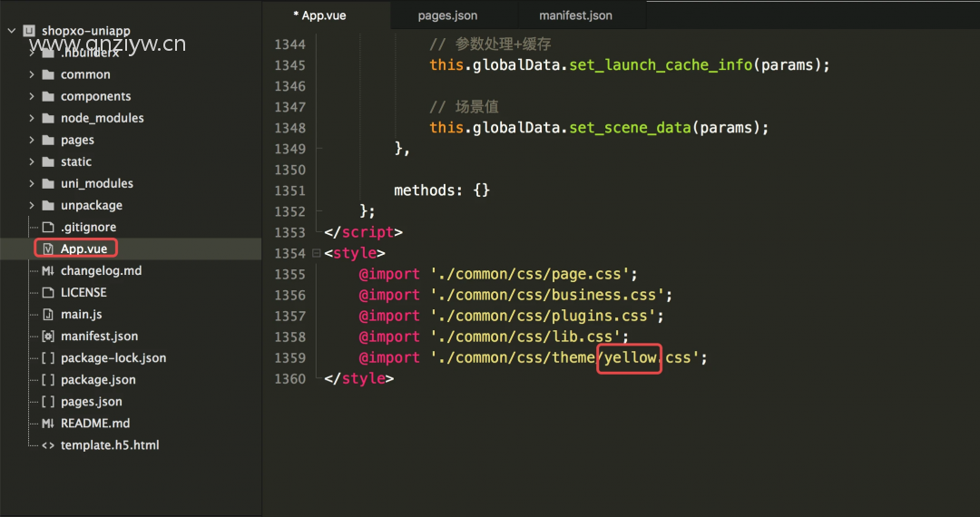Expand the unpackage folder chevron
This screenshot has height=517, width=980.
pos(31,205)
